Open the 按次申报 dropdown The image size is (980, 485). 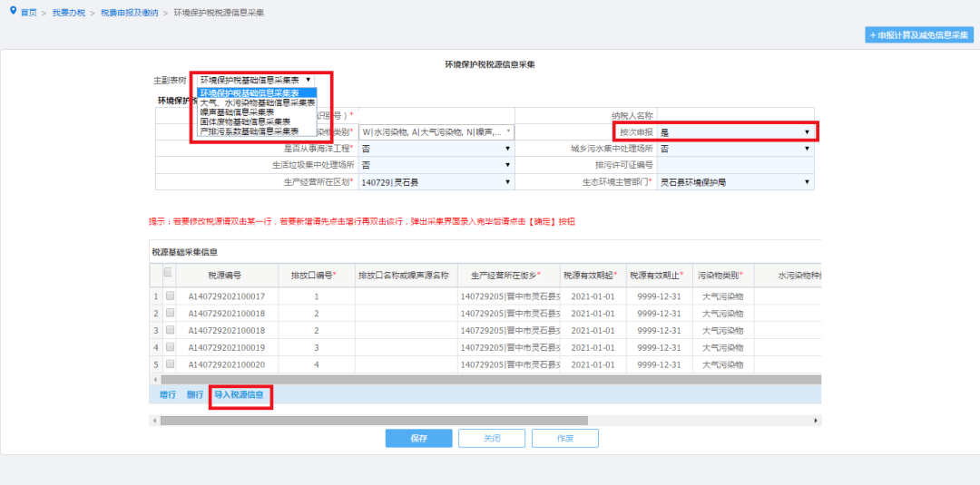[736, 132]
